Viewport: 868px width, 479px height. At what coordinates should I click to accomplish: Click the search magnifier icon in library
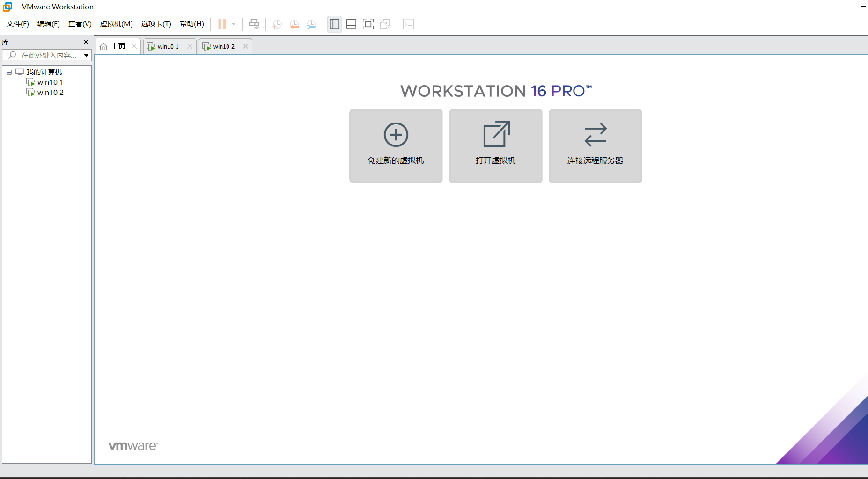point(13,55)
